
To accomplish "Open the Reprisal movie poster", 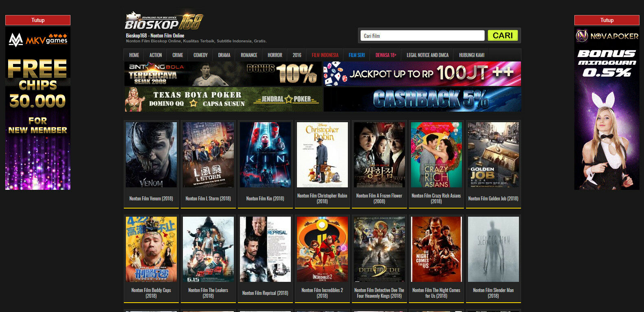I will pos(265,249).
